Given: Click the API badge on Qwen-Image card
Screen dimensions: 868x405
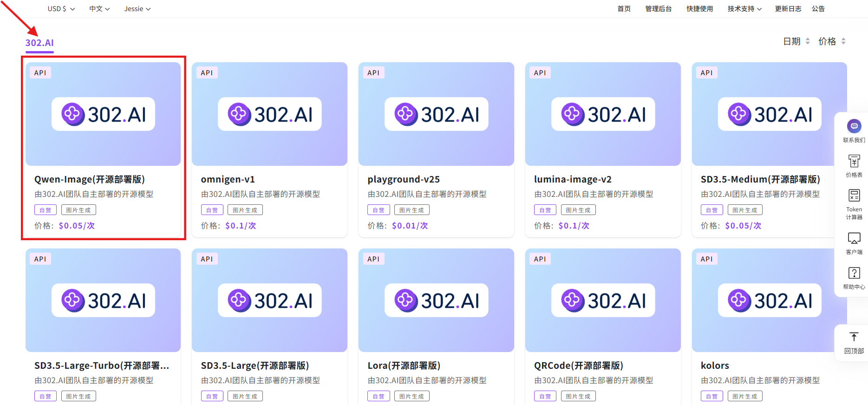Looking at the screenshot, I should click(40, 73).
